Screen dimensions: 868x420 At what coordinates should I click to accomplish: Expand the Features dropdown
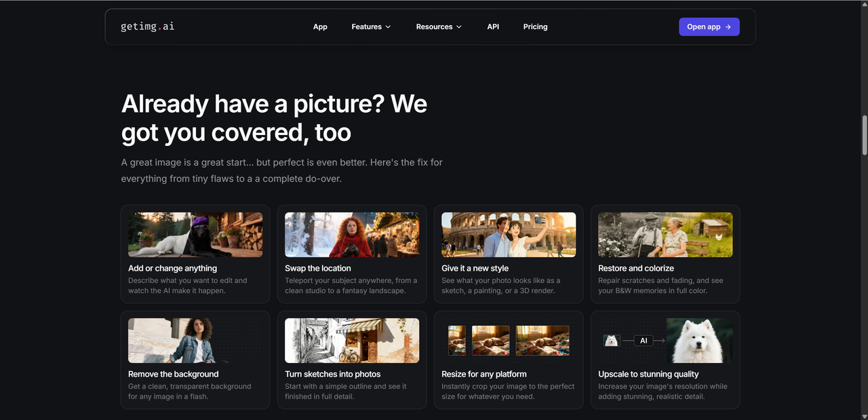[x=371, y=27]
